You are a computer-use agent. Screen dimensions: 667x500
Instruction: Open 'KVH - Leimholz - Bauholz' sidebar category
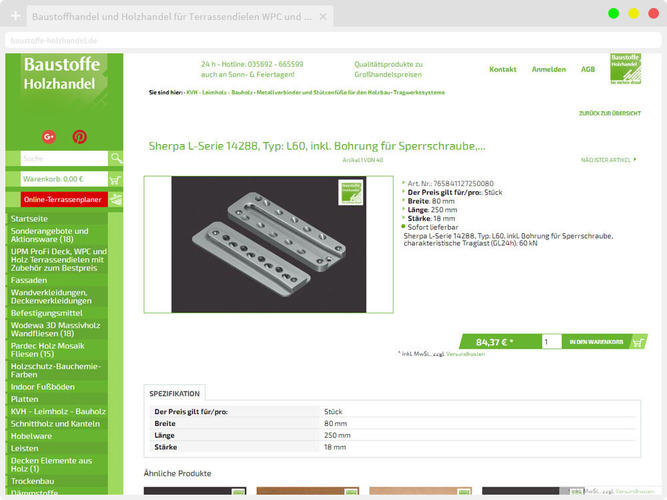(58, 410)
